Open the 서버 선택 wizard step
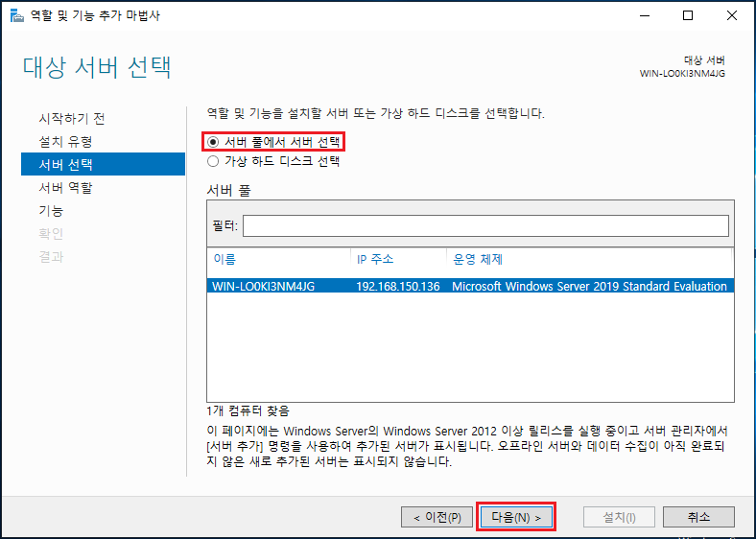 [104, 164]
